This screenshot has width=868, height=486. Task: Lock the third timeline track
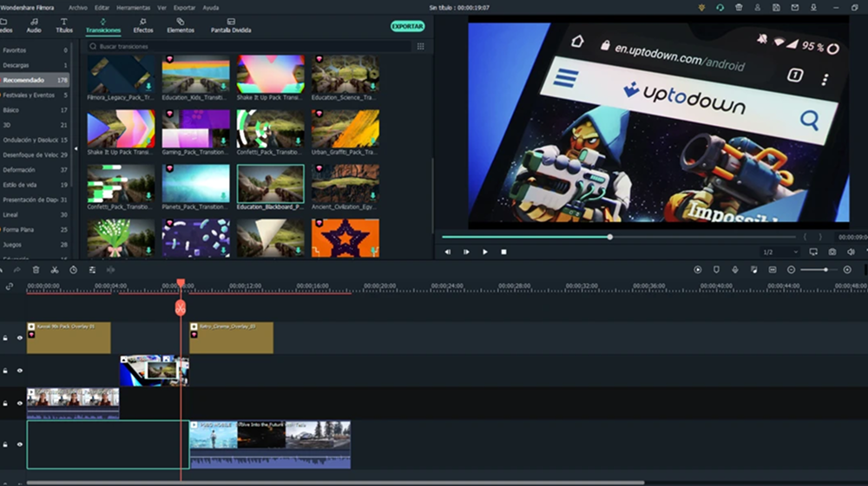5,404
